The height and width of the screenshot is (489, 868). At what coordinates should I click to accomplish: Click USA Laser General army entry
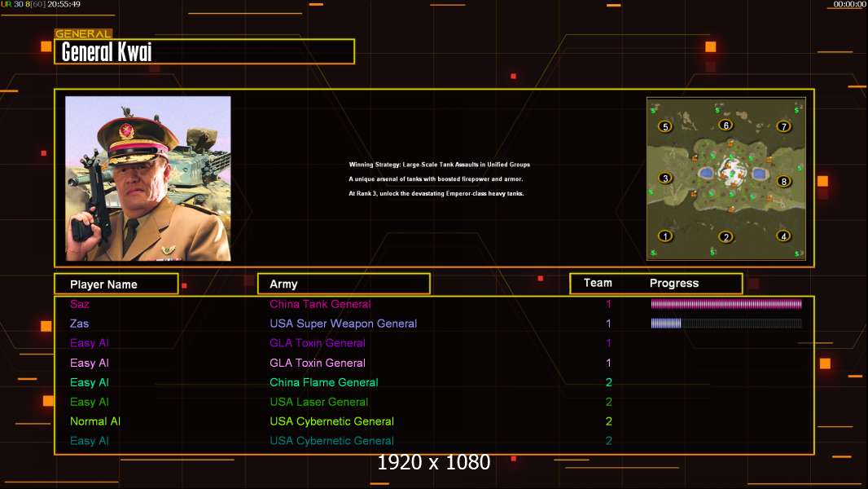click(319, 402)
